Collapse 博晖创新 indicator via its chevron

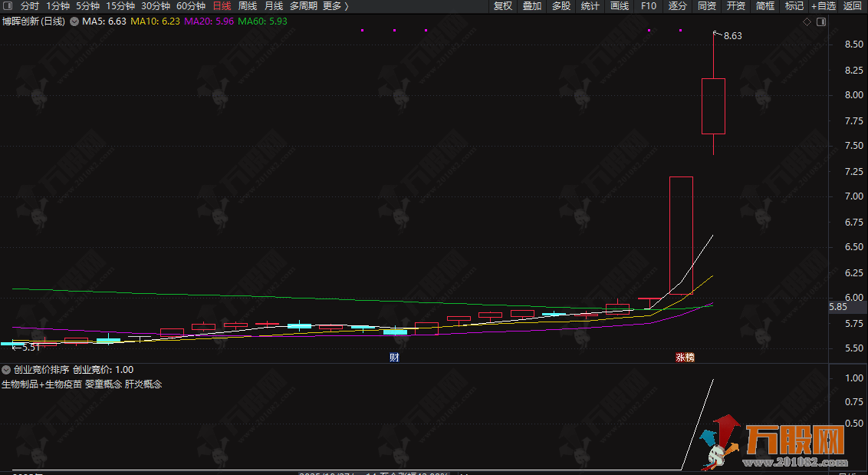[x=74, y=21]
